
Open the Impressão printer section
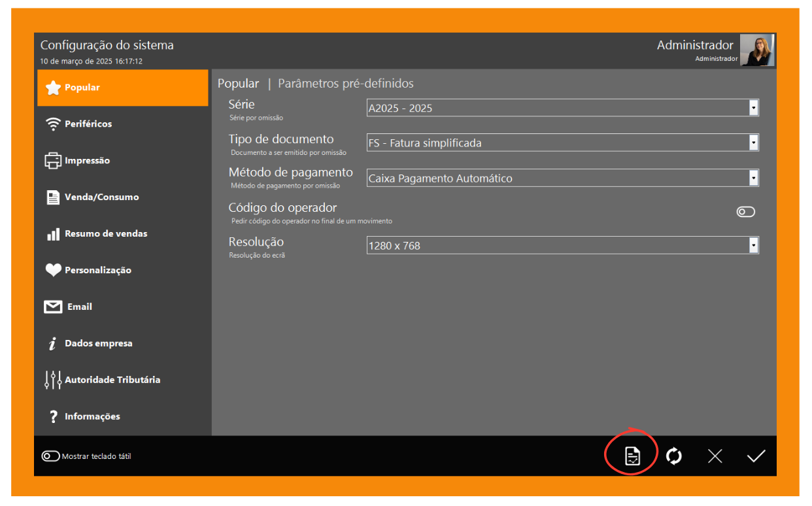coord(54,161)
